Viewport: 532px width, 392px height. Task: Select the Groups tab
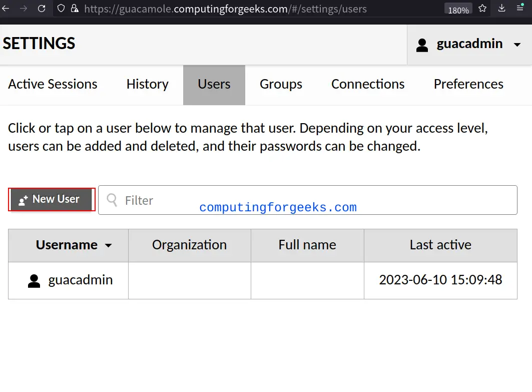(281, 84)
